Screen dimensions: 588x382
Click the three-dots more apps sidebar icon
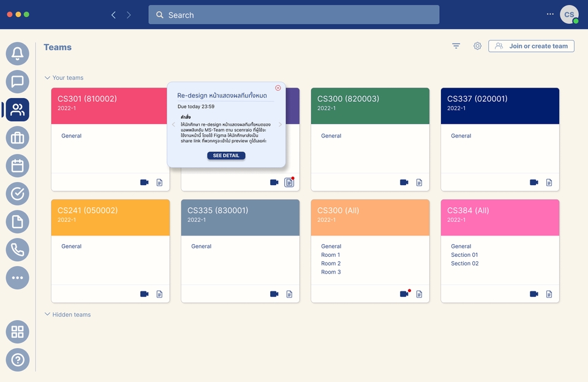click(17, 278)
